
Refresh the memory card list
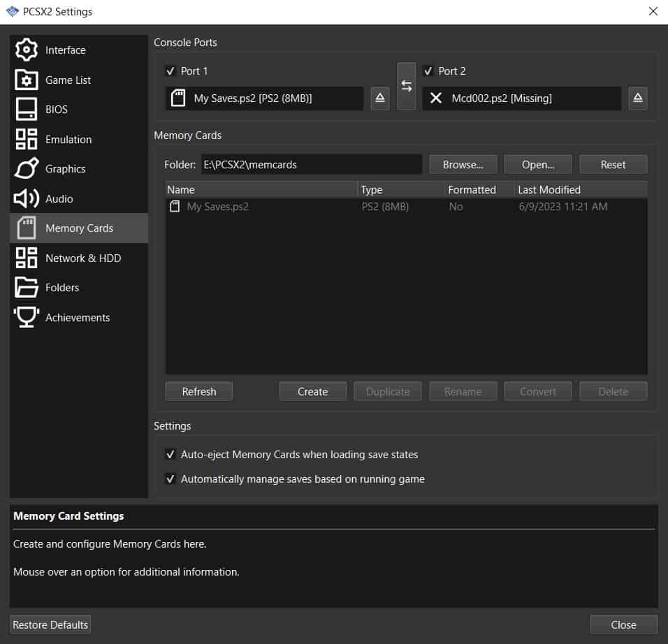tap(199, 391)
